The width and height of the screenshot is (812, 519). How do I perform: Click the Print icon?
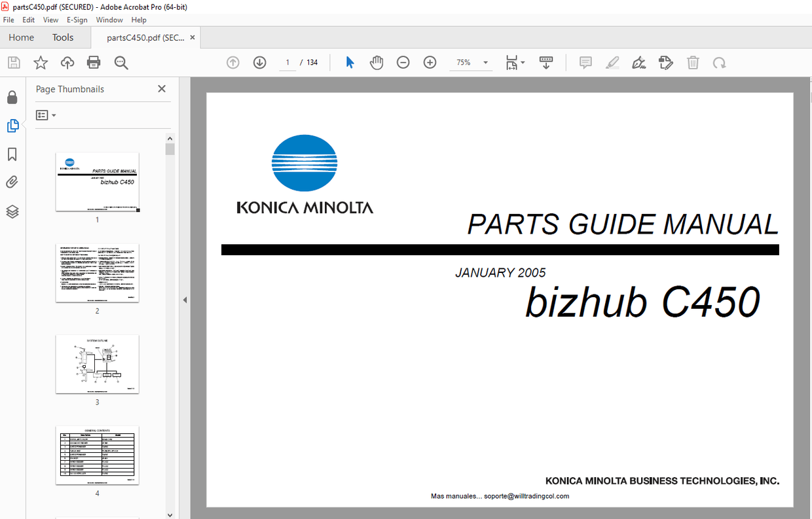(94, 62)
